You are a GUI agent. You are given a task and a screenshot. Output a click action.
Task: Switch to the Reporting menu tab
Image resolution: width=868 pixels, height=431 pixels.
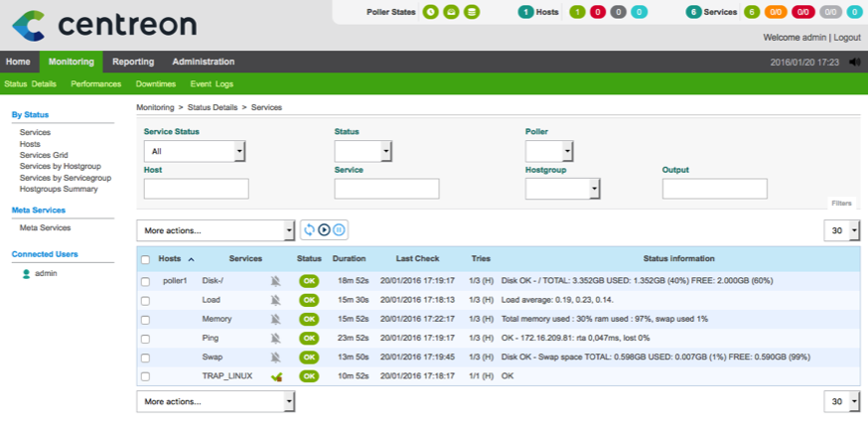pos(133,62)
